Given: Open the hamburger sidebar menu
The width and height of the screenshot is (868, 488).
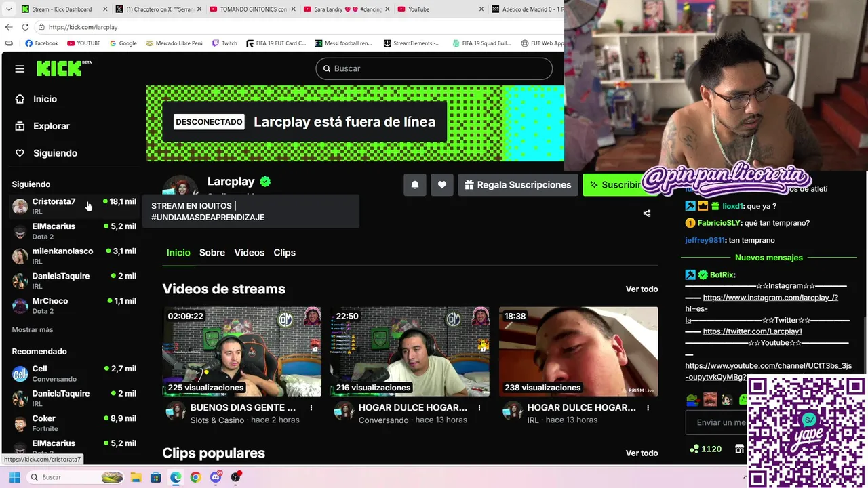Looking at the screenshot, I should (20, 68).
